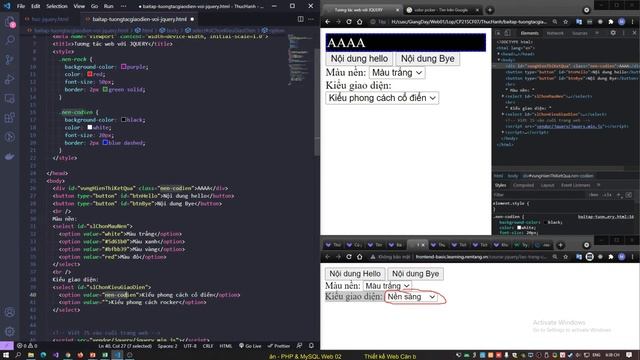Reload page in top Chrome window

tap(349, 22)
